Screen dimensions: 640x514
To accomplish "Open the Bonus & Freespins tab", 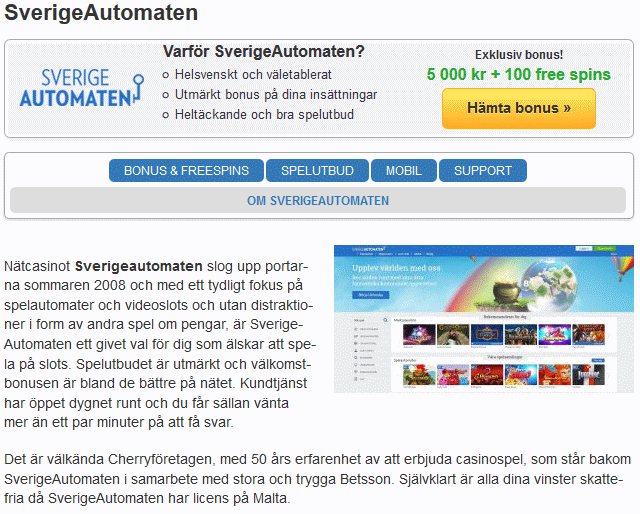I will click(x=186, y=170).
